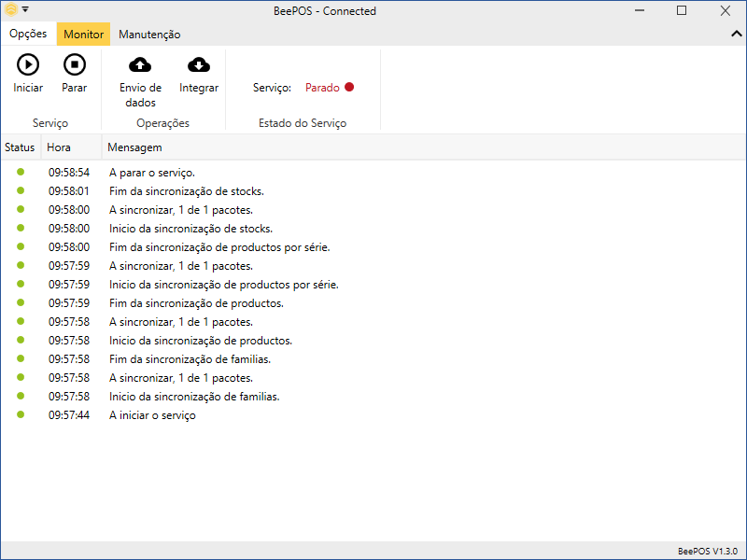Screen dimensions: 747x560
Task: Open the Opções tab
Action: (28, 34)
